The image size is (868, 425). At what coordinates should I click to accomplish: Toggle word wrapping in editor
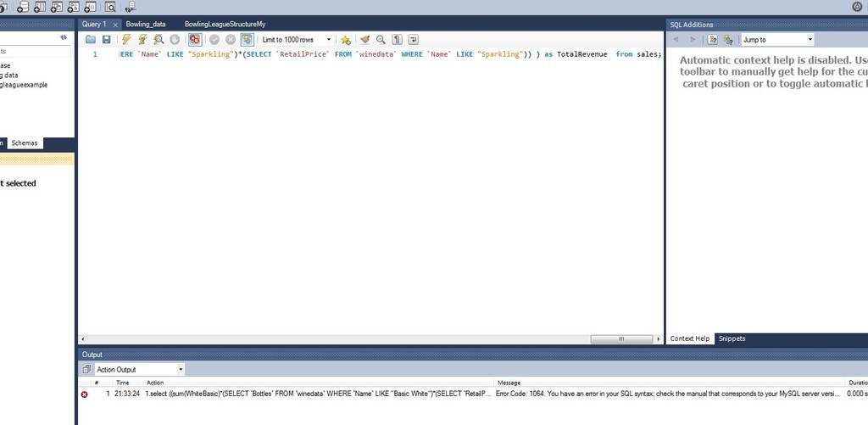pos(413,40)
